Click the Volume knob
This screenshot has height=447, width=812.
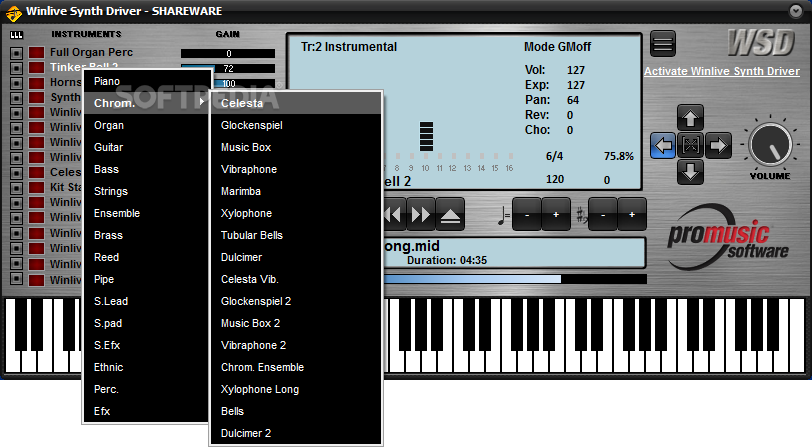tap(770, 145)
